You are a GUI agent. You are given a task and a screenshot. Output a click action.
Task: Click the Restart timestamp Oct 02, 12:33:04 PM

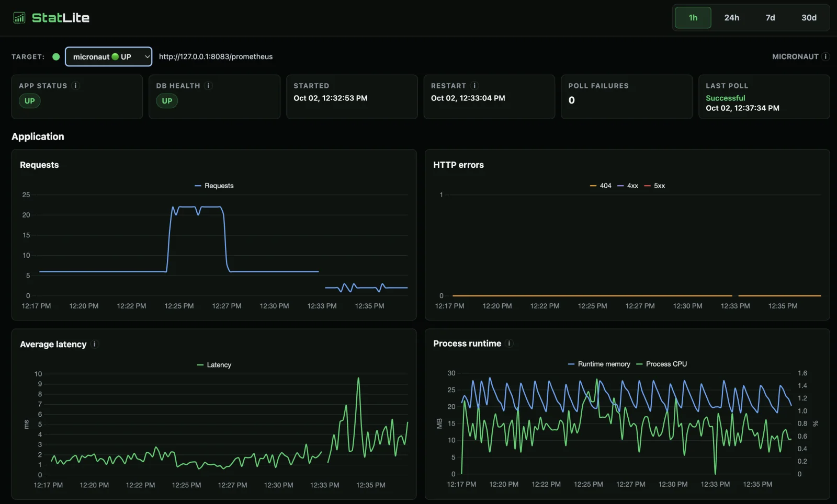(x=468, y=98)
